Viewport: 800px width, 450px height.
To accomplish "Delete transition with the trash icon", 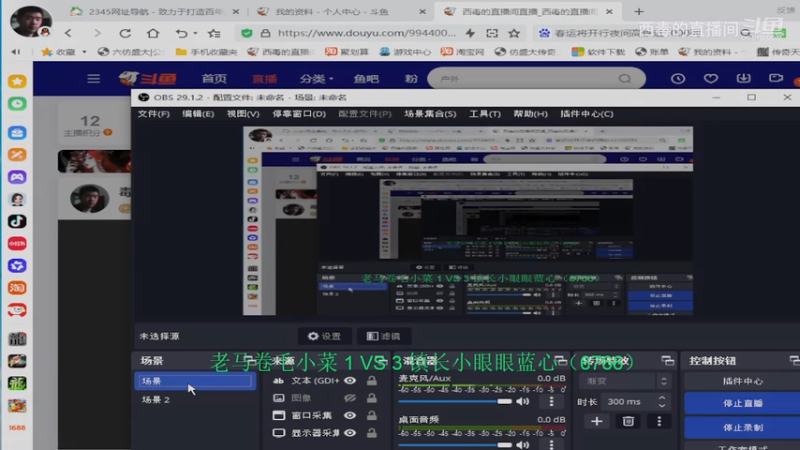I will pyautogui.click(x=628, y=421).
